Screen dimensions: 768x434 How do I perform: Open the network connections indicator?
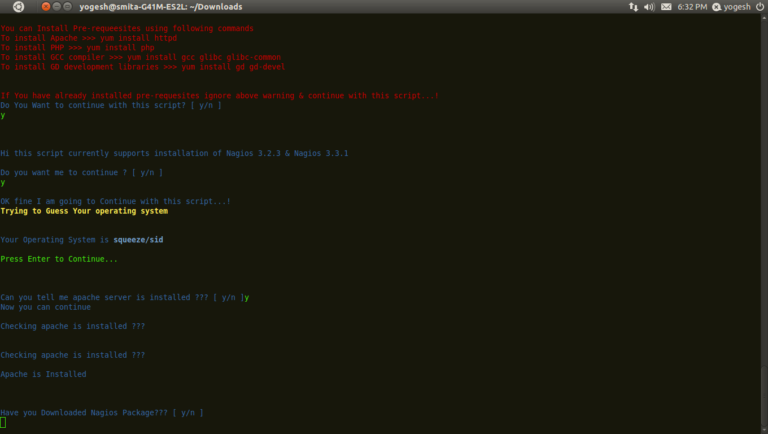tap(633, 7)
